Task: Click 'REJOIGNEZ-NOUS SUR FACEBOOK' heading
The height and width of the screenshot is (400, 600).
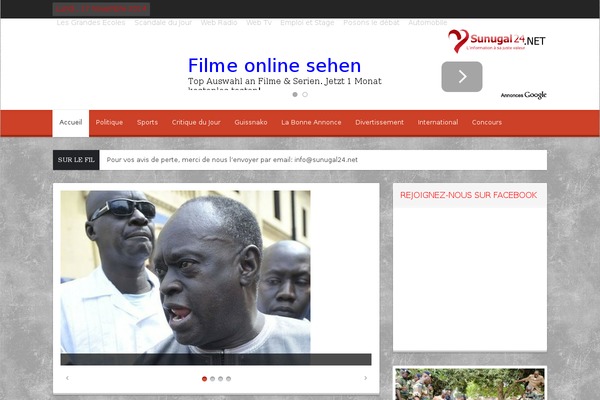Action: click(468, 195)
